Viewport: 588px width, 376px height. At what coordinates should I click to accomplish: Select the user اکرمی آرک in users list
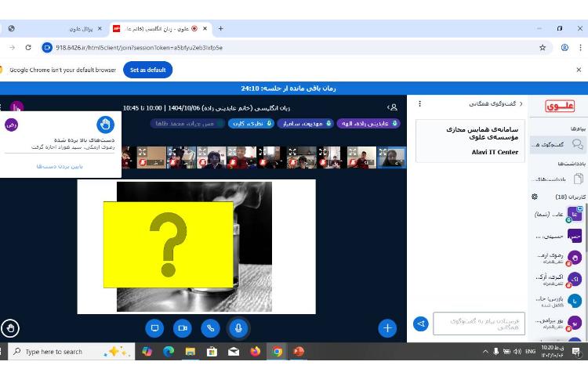[x=558, y=279]
